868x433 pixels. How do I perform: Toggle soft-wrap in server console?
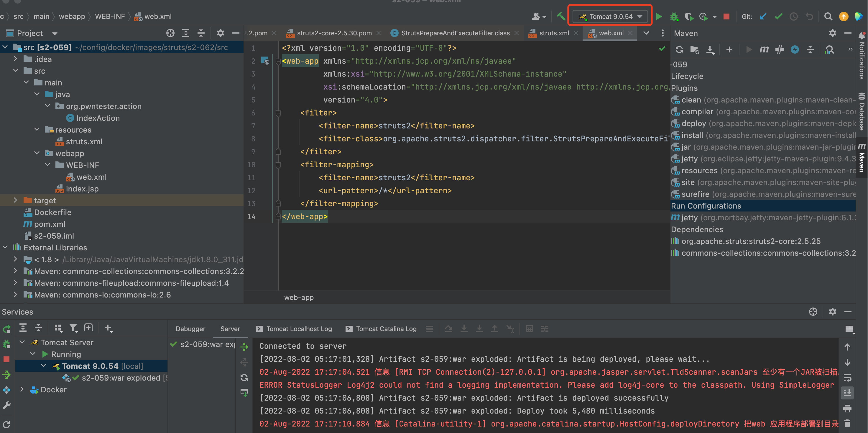tap(847, 377)
